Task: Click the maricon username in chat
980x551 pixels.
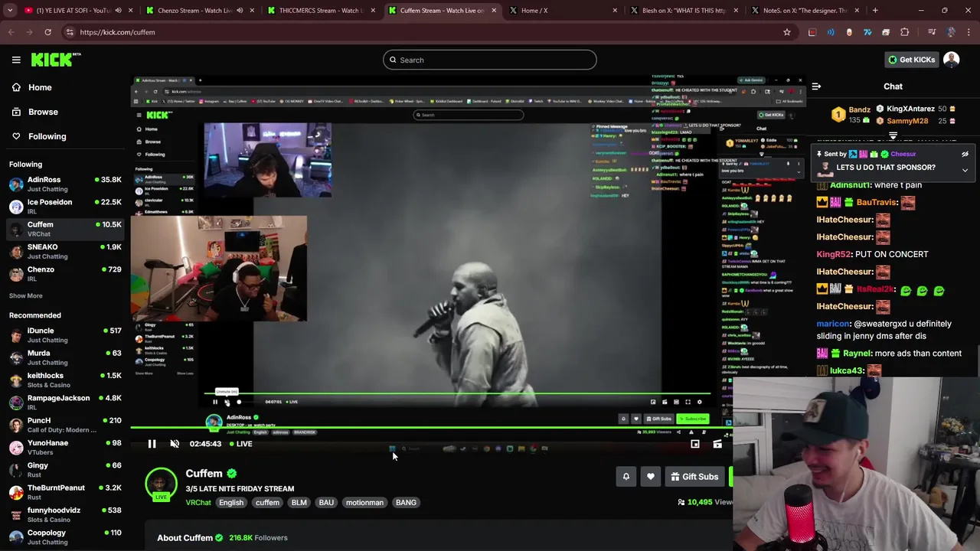Action: tap(833, 324)
